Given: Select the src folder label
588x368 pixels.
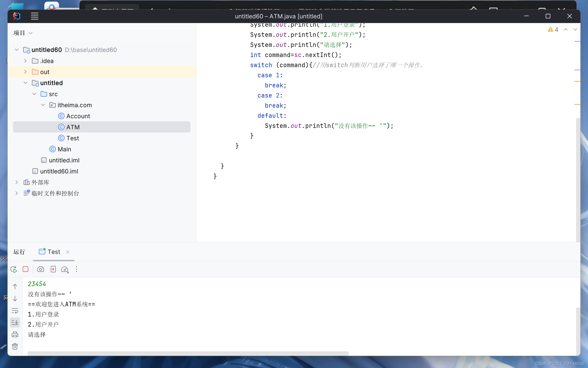Looking at the screenshot, I should tap(53, 94).
